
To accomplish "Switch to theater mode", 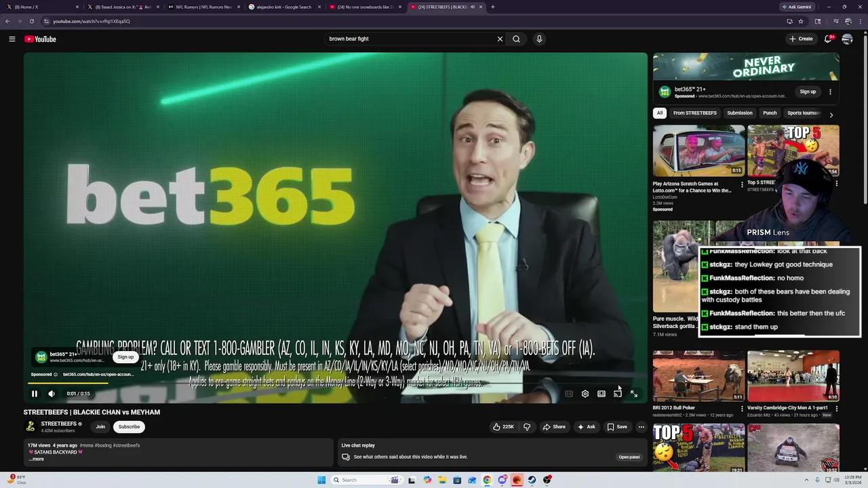I will 601,394.
